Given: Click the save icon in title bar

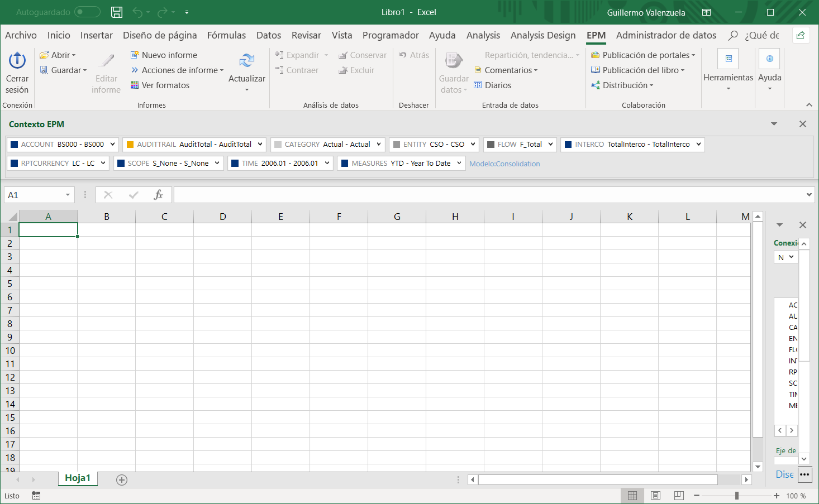Looking at the screenshot, I should click(x=117, y=12).
